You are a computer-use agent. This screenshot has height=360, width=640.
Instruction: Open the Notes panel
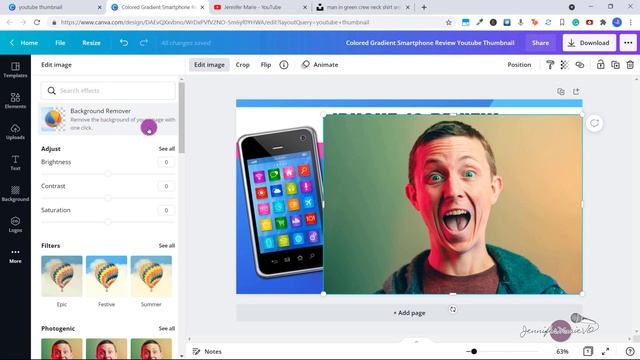pyautogui.click(x=207, y=351)
